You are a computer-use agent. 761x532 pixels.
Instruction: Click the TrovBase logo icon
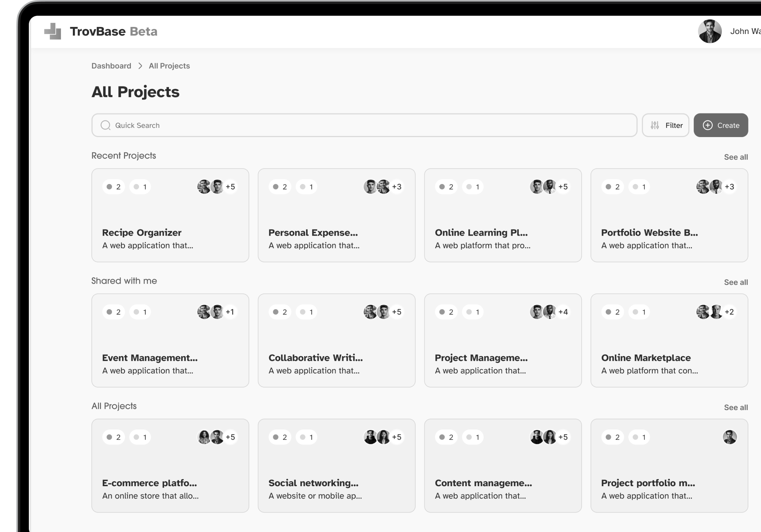53,31
